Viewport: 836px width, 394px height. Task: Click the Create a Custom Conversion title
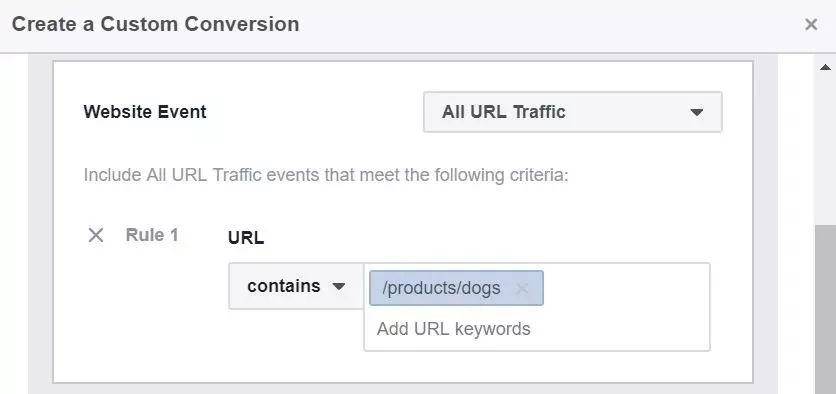click(x=155, y=25)
